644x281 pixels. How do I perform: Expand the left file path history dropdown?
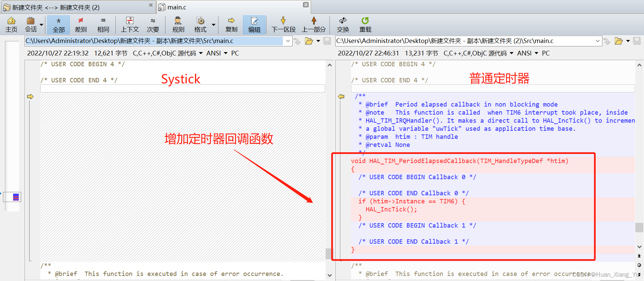pos(288,41)
